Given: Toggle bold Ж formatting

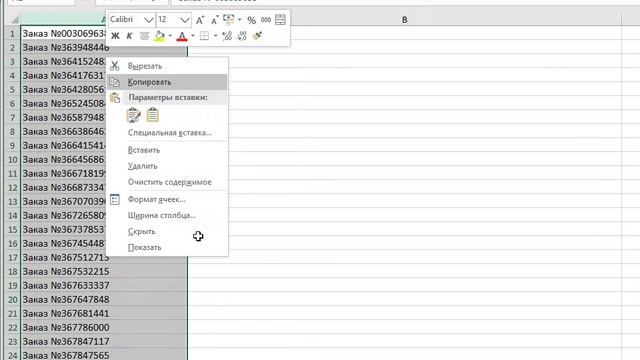Looking at the screenshot, I should [115, 36].
